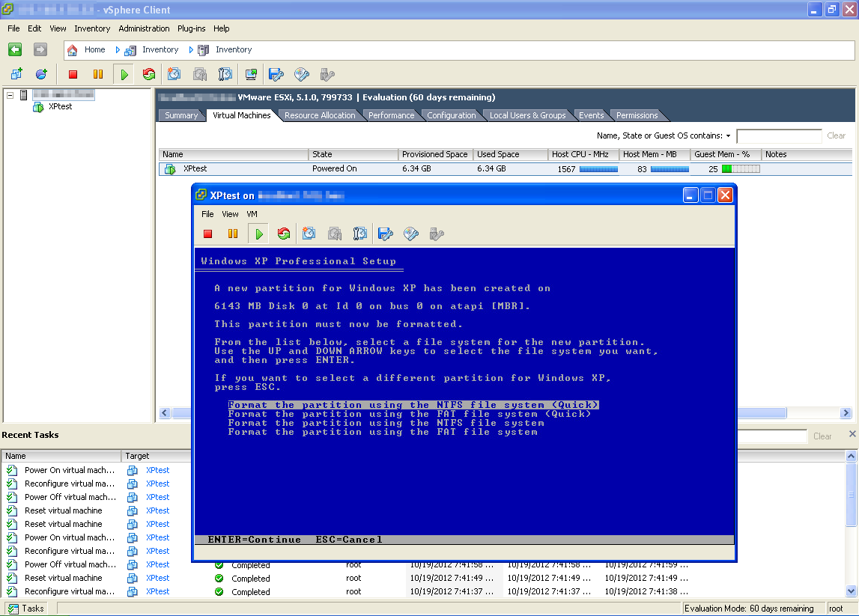
Task: Click USB device connect icon in main toolbar
Action: coord(327,74)
